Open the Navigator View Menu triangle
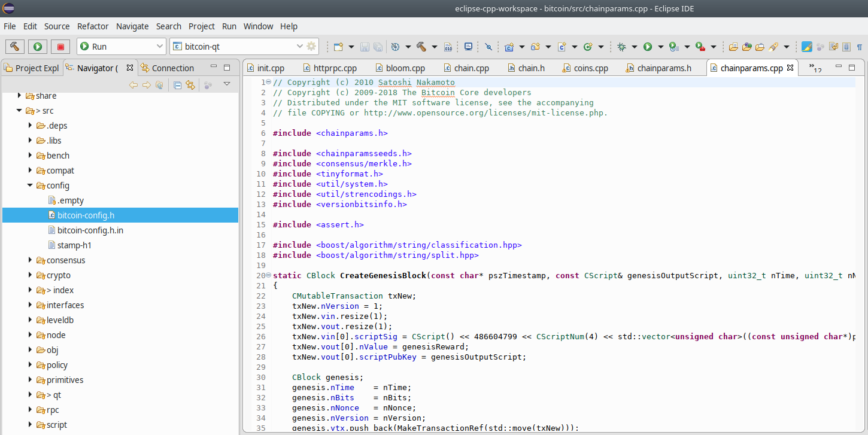The width and height of the screenshot is (868, 435). (x=227, y=84)
